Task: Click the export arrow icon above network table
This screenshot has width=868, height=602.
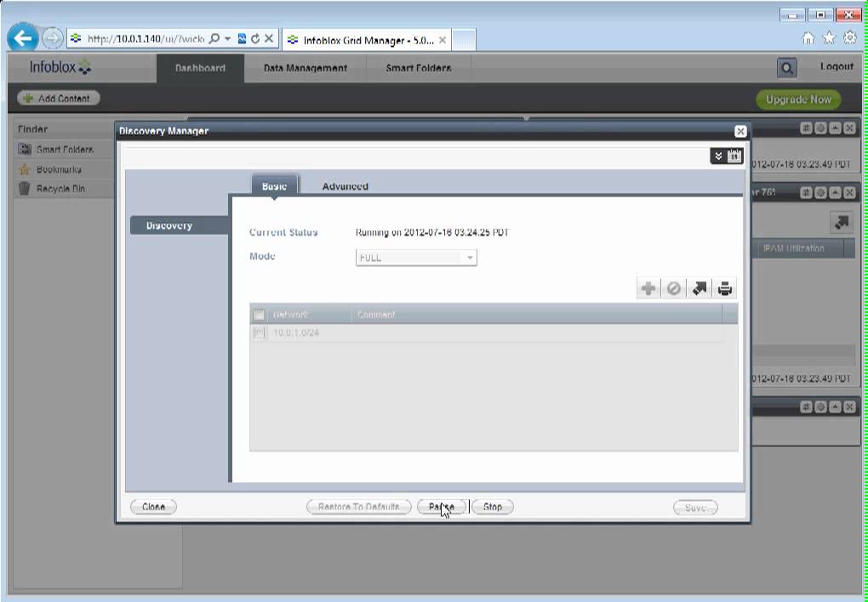Action: click(x=700, y=288)
